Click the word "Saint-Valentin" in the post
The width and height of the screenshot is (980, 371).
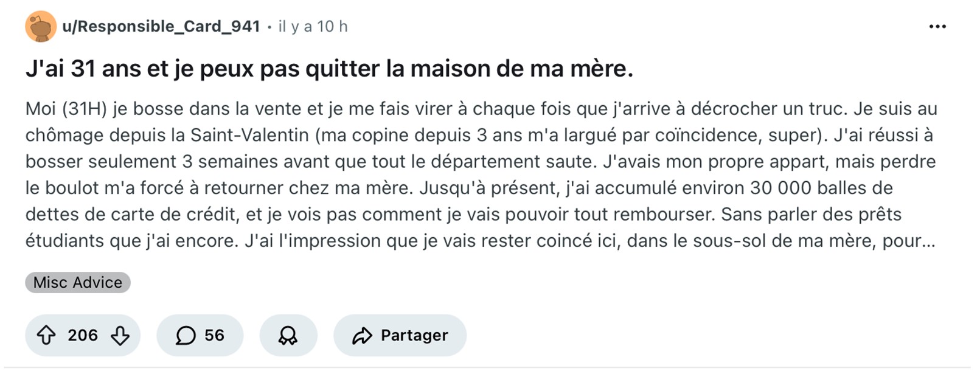pyautogui.click(x=249, y=135)
